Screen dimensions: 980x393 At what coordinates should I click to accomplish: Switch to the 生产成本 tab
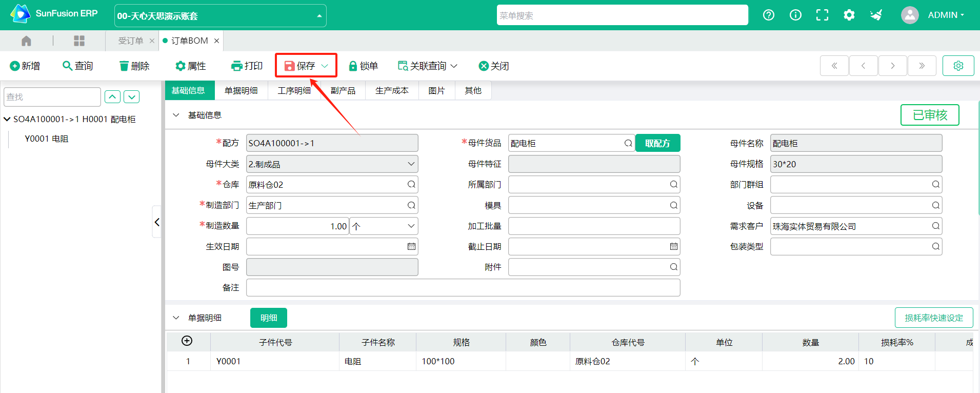(x=392, y=91)
